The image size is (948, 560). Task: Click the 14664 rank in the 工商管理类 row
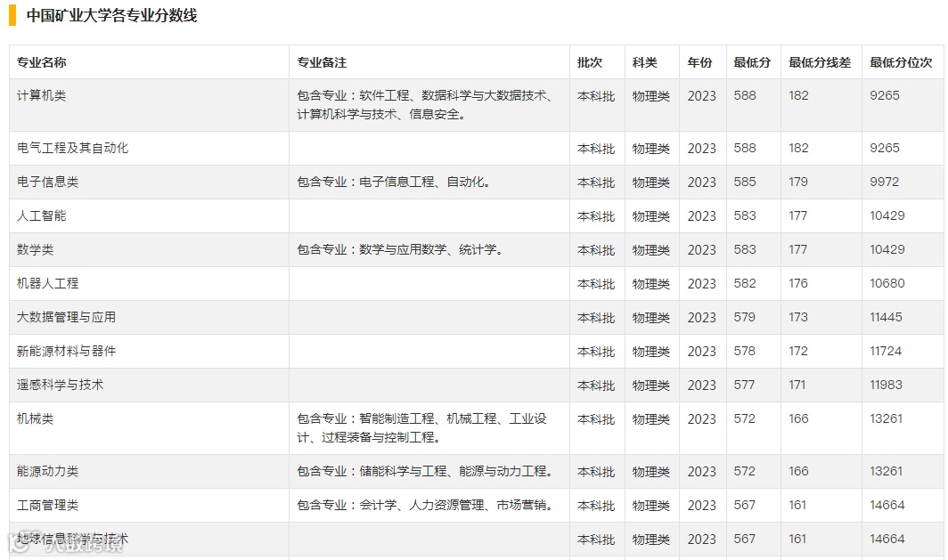[887, 505]
